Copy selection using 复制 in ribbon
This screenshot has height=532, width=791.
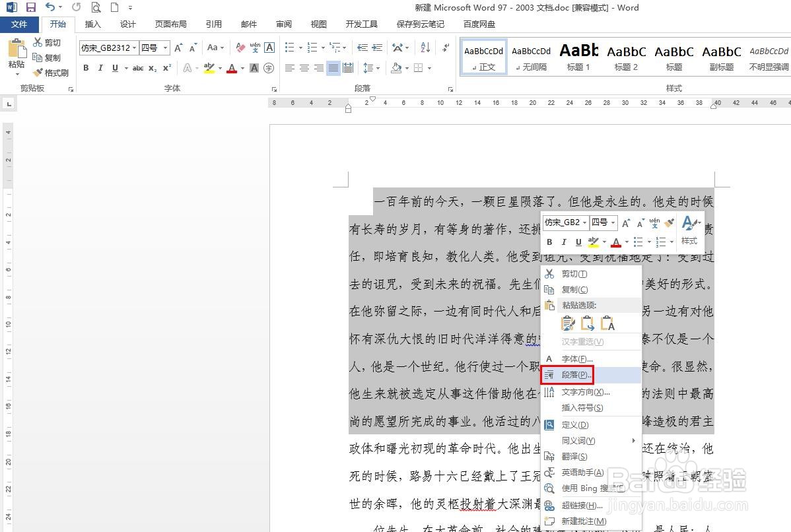(x=47, y=57)
